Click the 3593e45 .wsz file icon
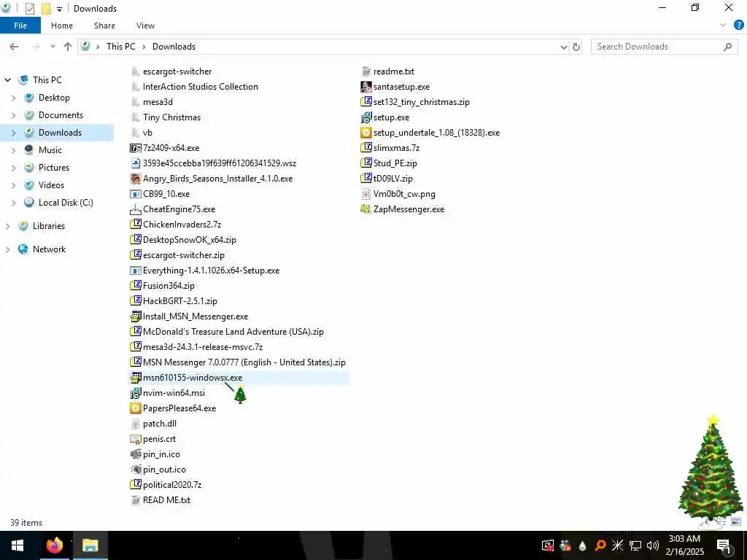This screenshot has width=747, height=560. point(136,163)
